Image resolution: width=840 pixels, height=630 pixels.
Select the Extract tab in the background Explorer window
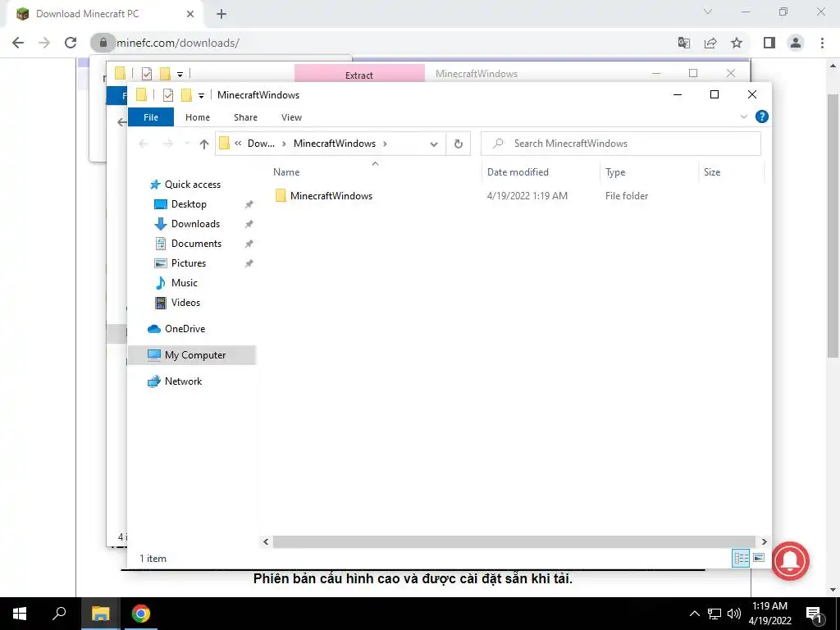(x=359, y=74)
